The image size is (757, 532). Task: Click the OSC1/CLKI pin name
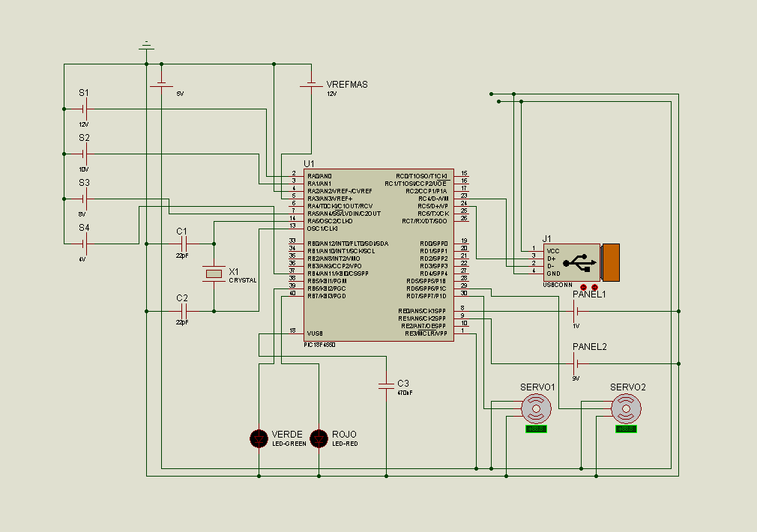[x=322, y=229]
